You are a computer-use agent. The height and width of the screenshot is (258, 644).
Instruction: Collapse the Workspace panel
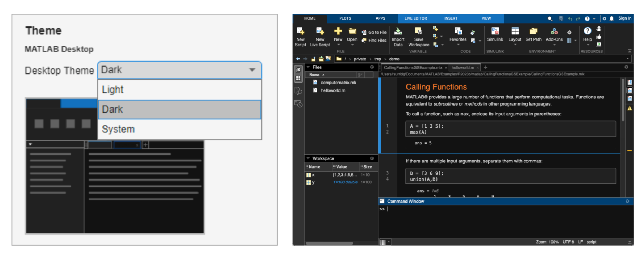point(308,158)
